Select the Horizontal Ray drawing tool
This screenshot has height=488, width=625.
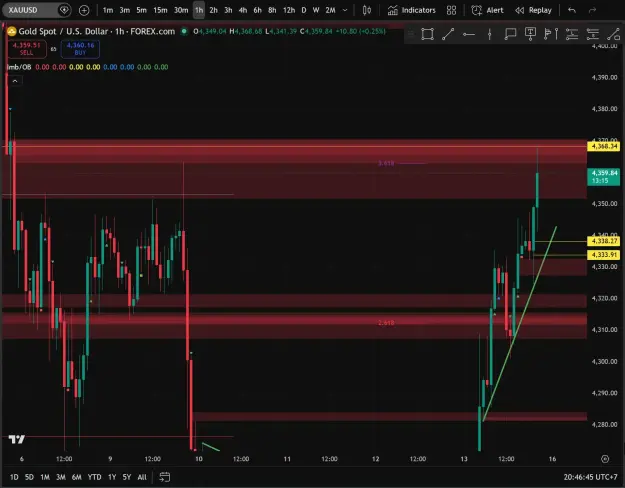pyautogui.click(x=469, y=34)
